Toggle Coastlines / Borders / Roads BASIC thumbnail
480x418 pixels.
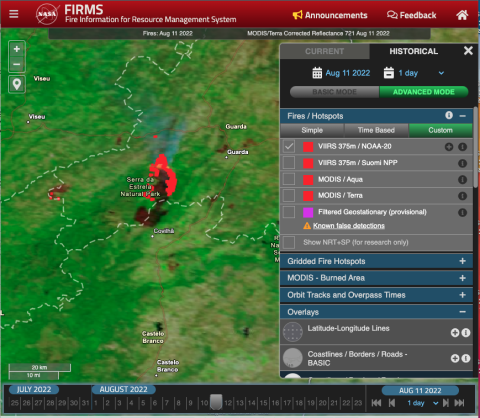click(x=293, y=358)
